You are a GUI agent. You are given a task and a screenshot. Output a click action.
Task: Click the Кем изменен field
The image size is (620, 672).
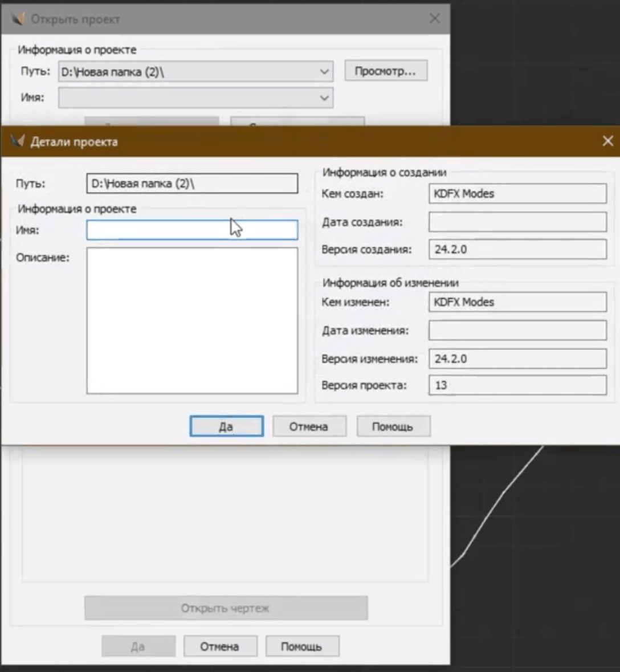coord(517,302)
